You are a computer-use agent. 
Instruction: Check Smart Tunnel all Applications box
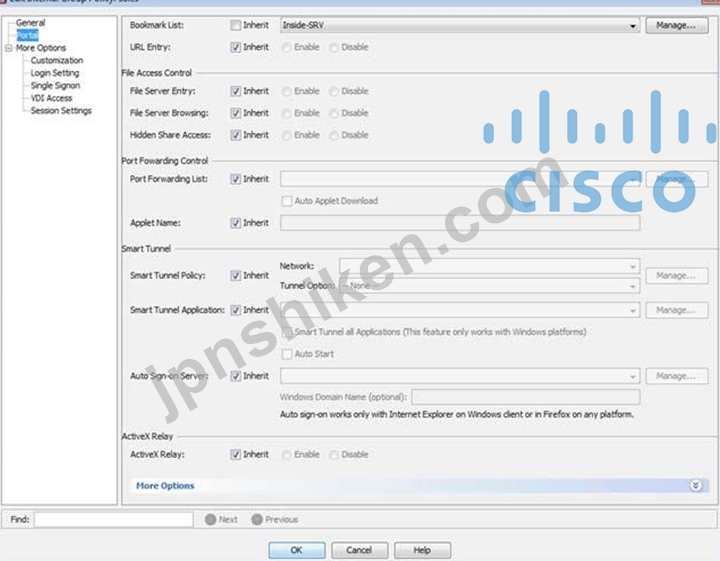pyautogui.click(x=287, y=332)
